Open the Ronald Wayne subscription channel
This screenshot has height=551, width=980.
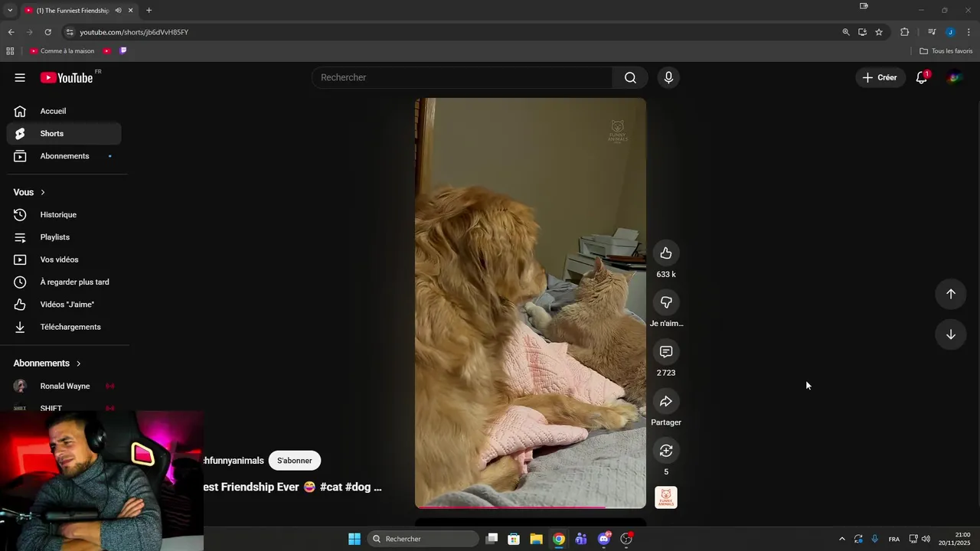pos(64,386)
